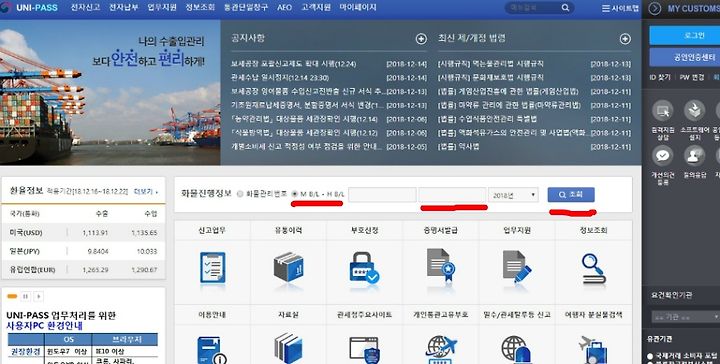Expand 최신 제/개정 법령 plus icon
This screenshot has width=720, height=364.
[x=625, y=39]
